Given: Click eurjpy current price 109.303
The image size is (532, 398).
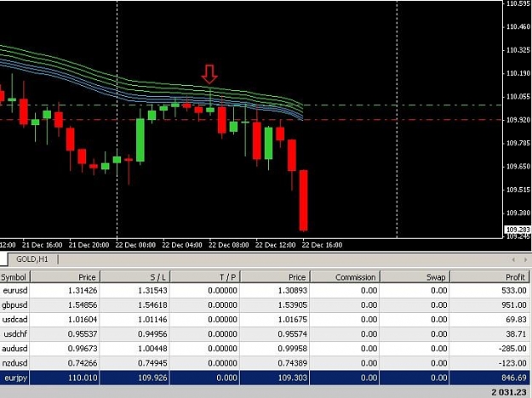Looking at the screenshot, I should pyautogui.click(x=293, y=378).
